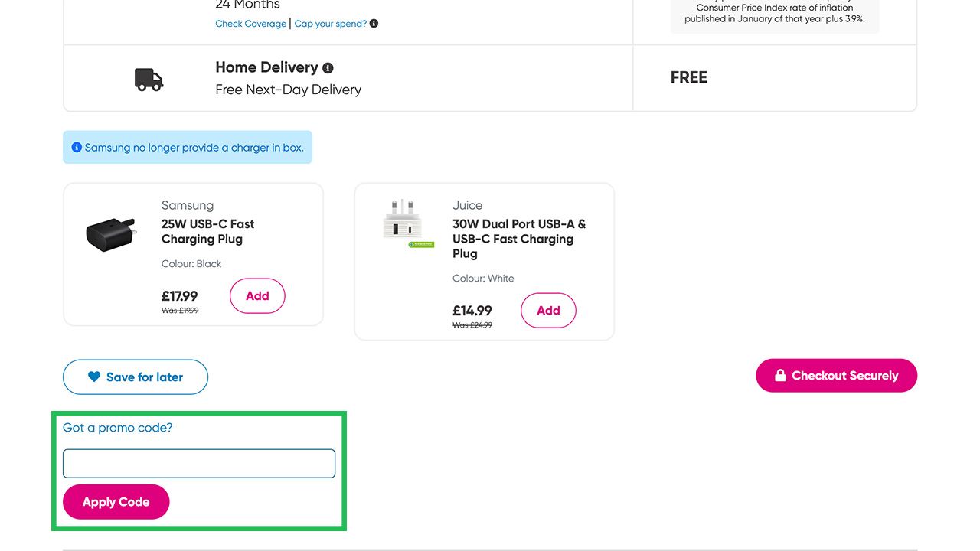Add the Juice 30W dual port plug

click(548, 311)
